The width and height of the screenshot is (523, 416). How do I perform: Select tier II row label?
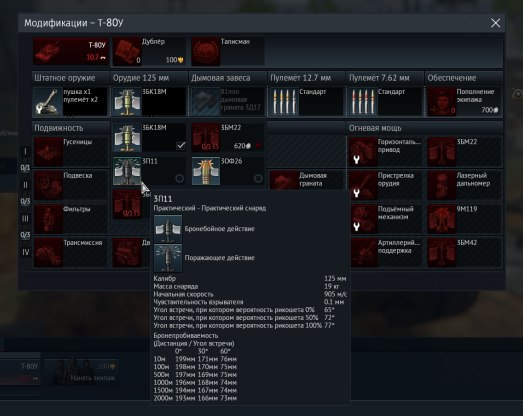[x=25, y=185]
